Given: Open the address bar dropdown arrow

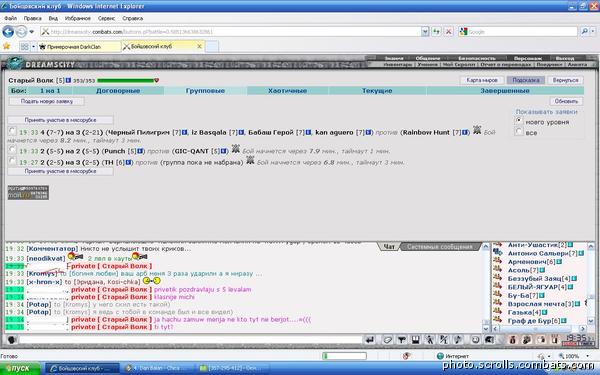Looking at the screenshot, I should (425, 32).
